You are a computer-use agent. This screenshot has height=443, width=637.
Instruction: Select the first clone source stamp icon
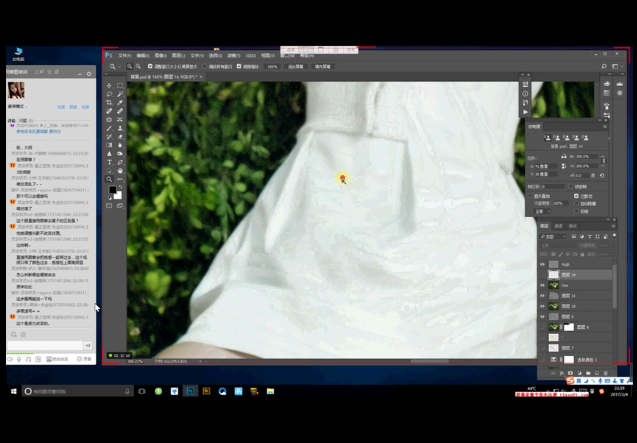pos(547,138)
